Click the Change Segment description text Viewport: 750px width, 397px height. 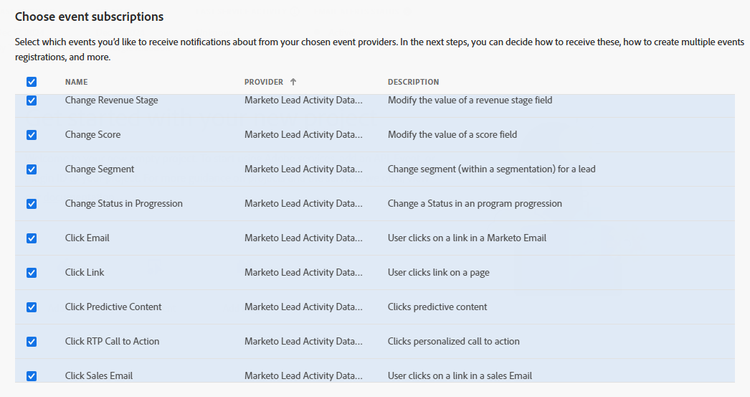pos(492,169)
